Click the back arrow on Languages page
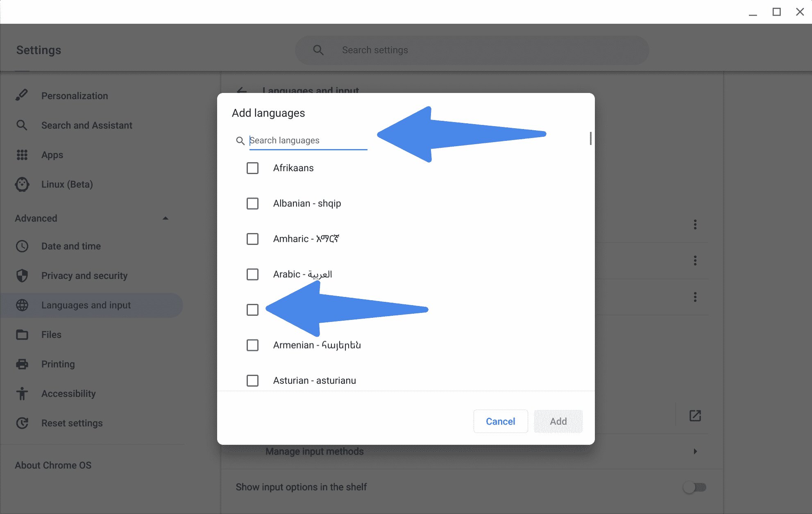Image resolution: width=812 pixels, height=514 pixels. (242, 90)
